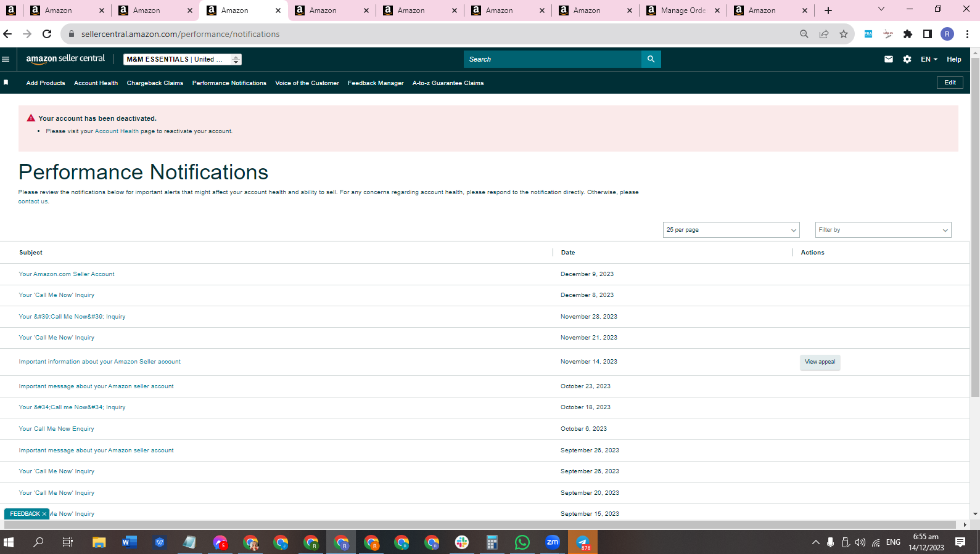Open the Filter by dropdown
Screen dimensions: 980x554
[x=883, y=230]
